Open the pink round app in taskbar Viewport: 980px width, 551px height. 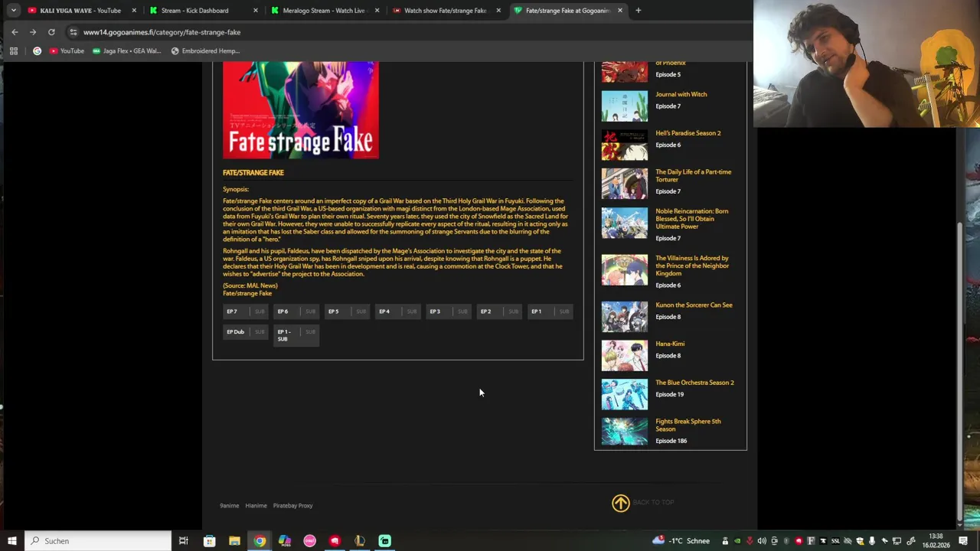[309, 541]
